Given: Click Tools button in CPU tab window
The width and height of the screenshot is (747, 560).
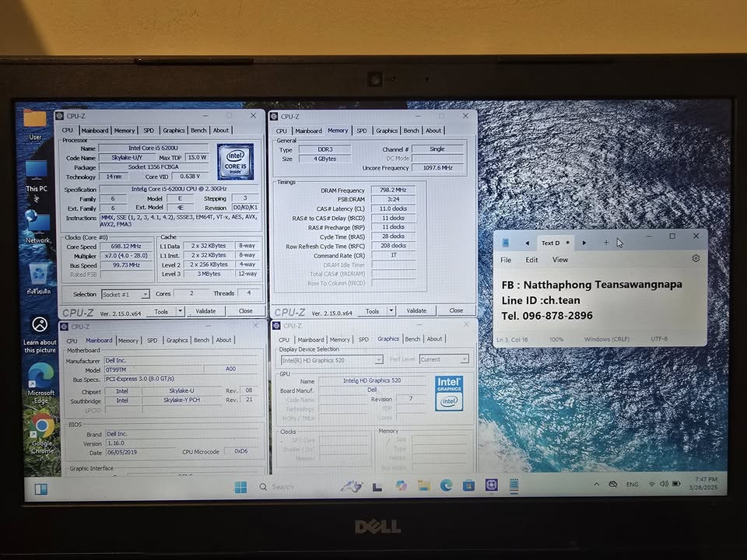Looking at the screenshot, I should [x=161, y=311].
